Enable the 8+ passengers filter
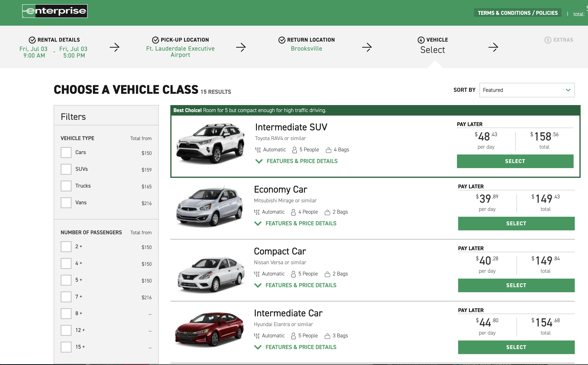The image size is (588, 365). click(66, 314)
